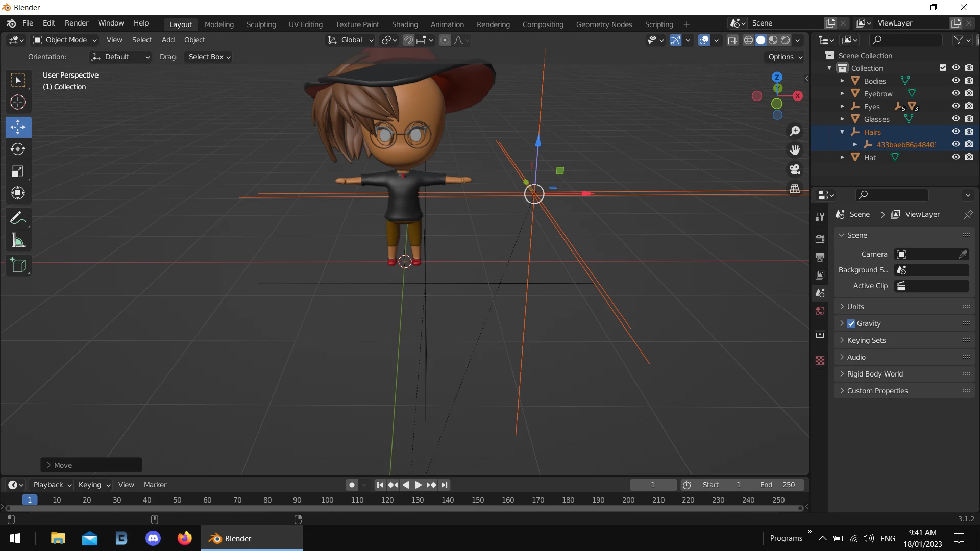980x551 pixels.
Task: Select the Measure tool
Action: click(18, 240)
